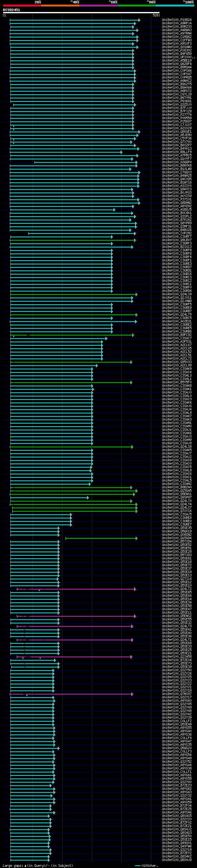Click UniRef100_Q24LT4 hit
The height and width of the screenshot is (868, 197).
[177, 504]
